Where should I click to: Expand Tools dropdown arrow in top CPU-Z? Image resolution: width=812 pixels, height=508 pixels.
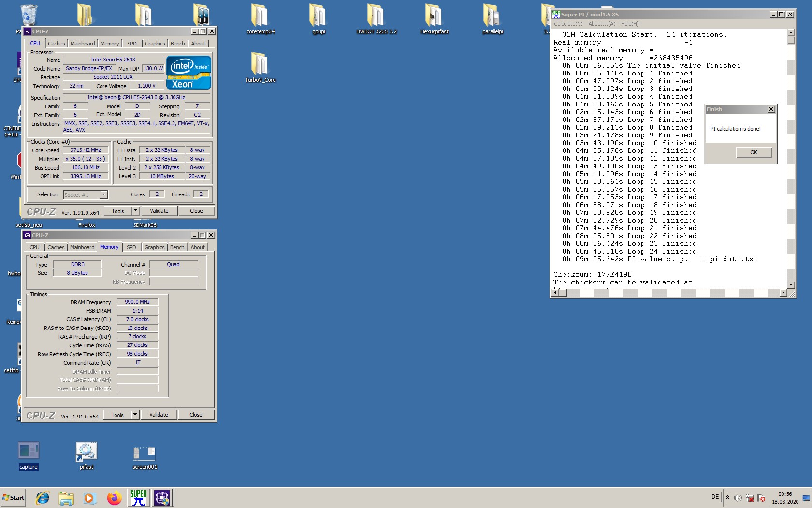tap(135, 211)
